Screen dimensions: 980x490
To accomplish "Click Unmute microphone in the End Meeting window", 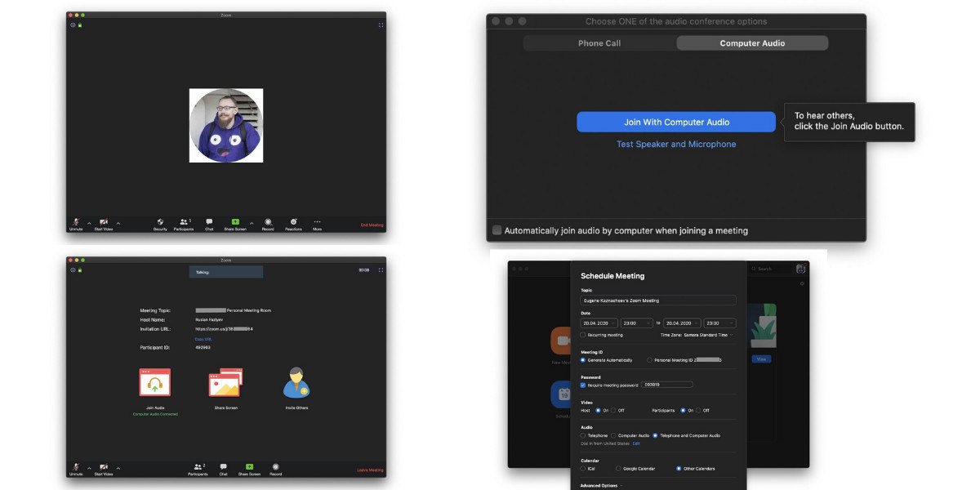I will coord(76,225).
